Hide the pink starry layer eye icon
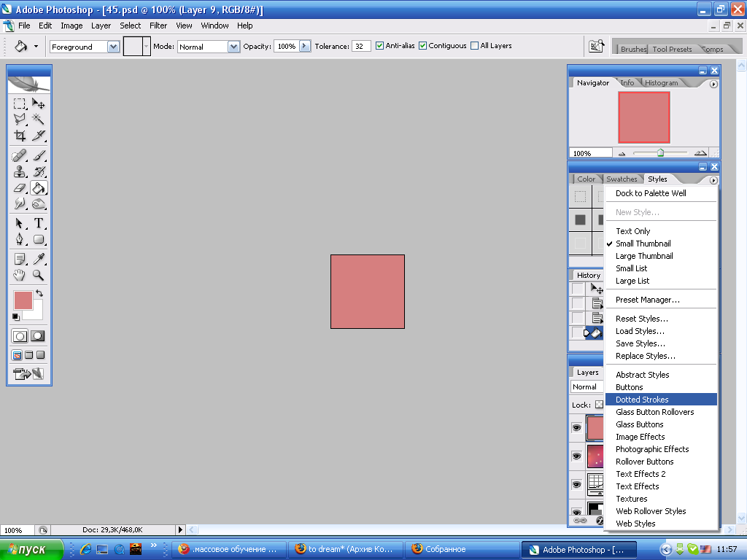Image resolution: width=747 pixels, height=560 pixels. [576, 456]
